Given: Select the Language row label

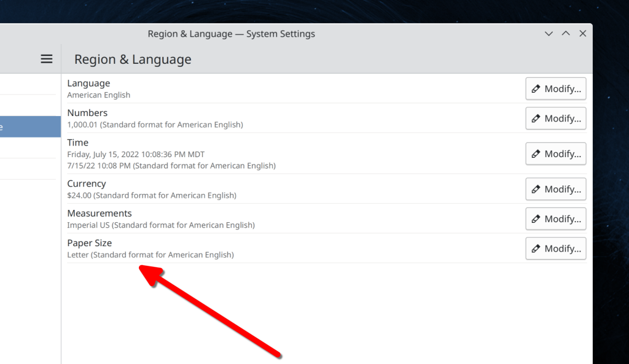Looking at the screenshot, I should pos(88,83).
